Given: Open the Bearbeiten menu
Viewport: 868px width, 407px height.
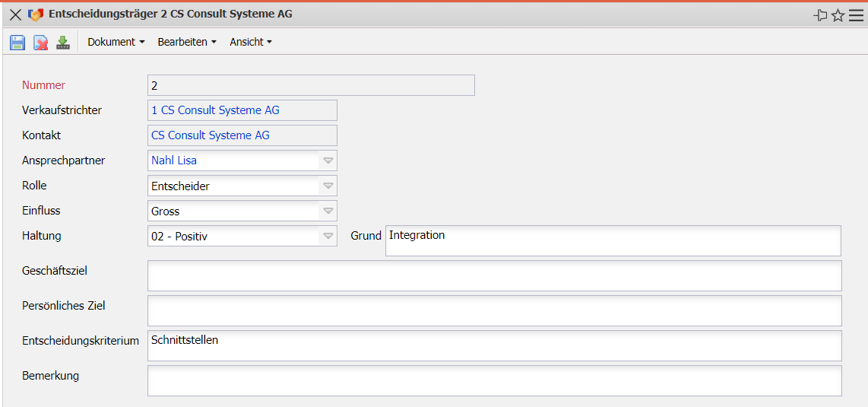Looking at the screenshot, I should click(186, 42).
